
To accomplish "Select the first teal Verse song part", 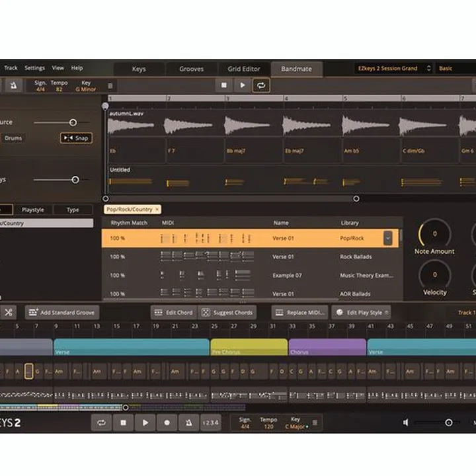I will (x=132, y=347).
